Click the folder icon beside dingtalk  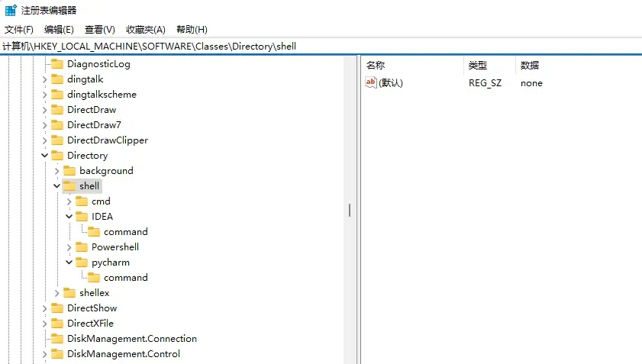[x=57, y=79]
